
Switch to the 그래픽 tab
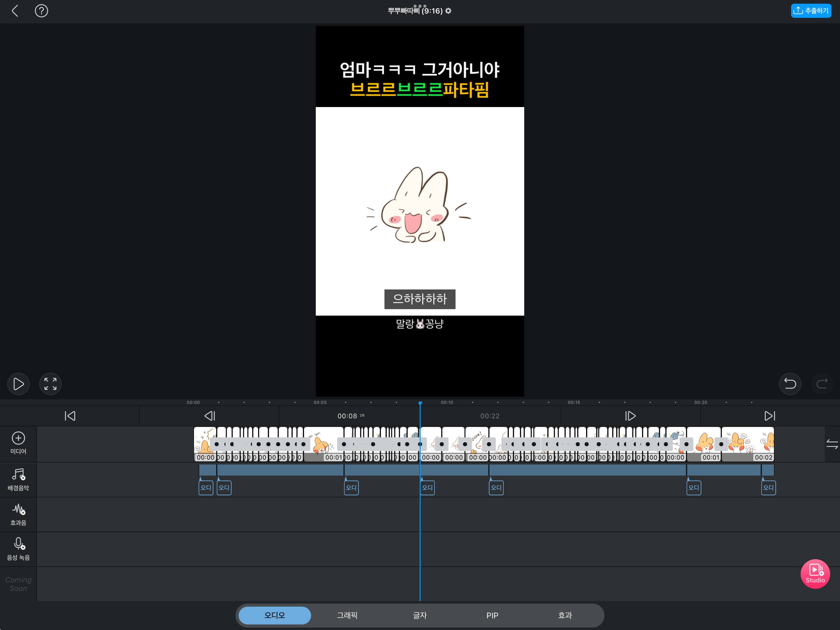point(347,615)
